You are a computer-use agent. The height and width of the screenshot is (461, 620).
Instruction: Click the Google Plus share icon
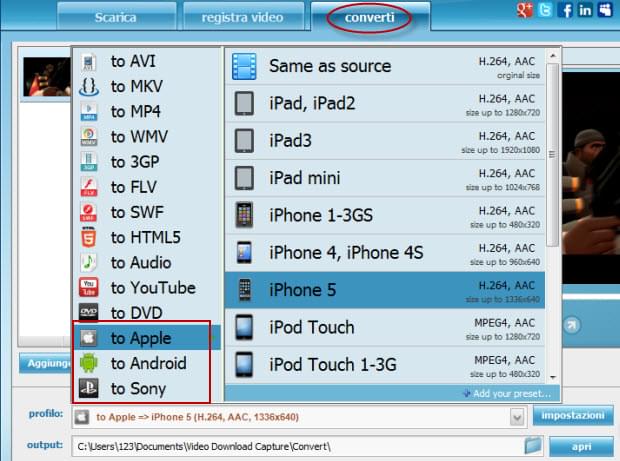pos(525,9)
